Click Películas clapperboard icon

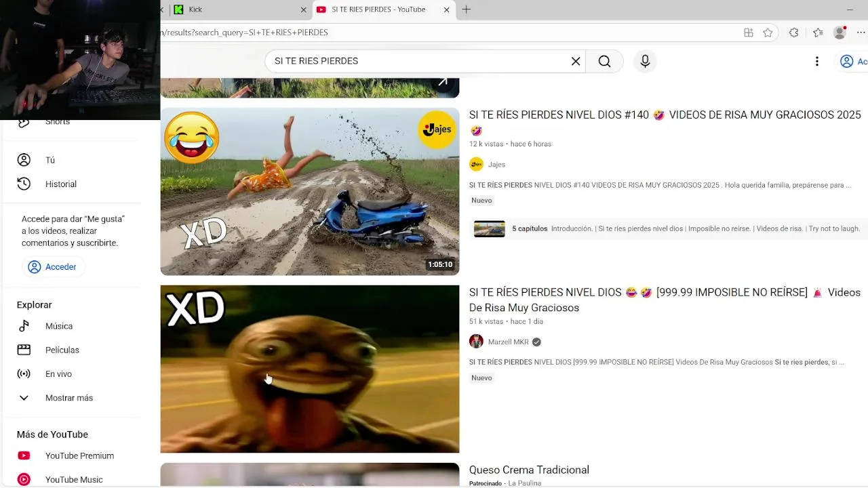(24, 350)
